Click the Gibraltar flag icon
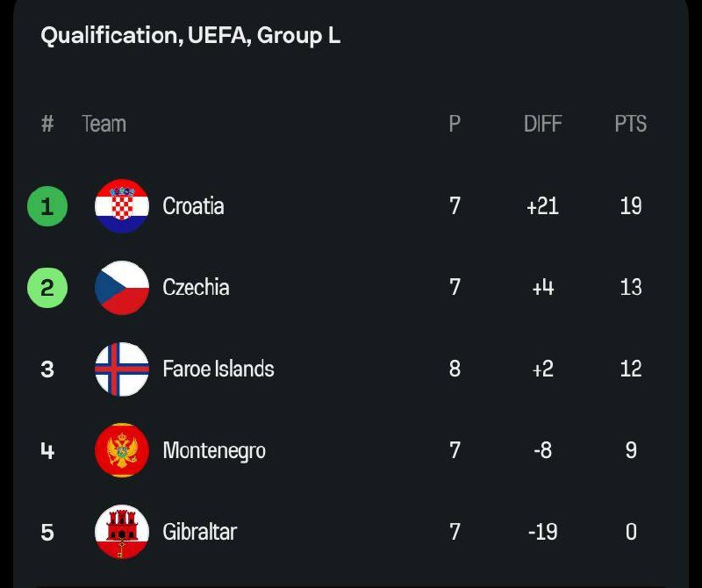 click(122, 532)
